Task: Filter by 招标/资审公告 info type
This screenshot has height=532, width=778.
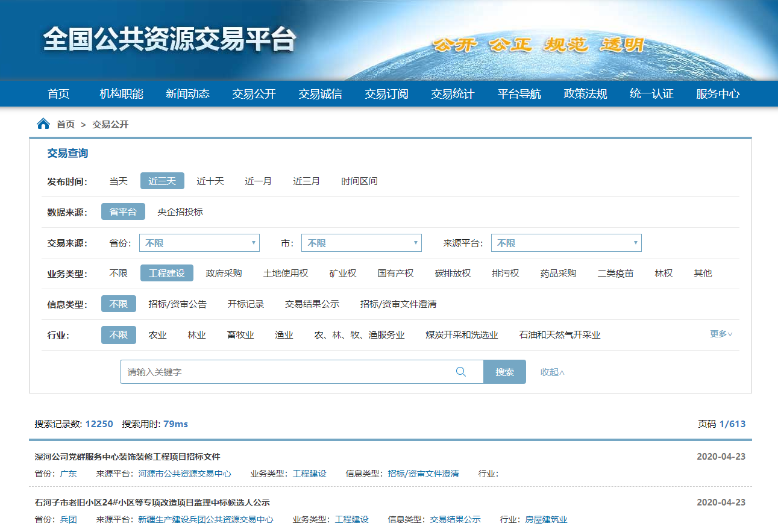Action: tap(178, 304)
